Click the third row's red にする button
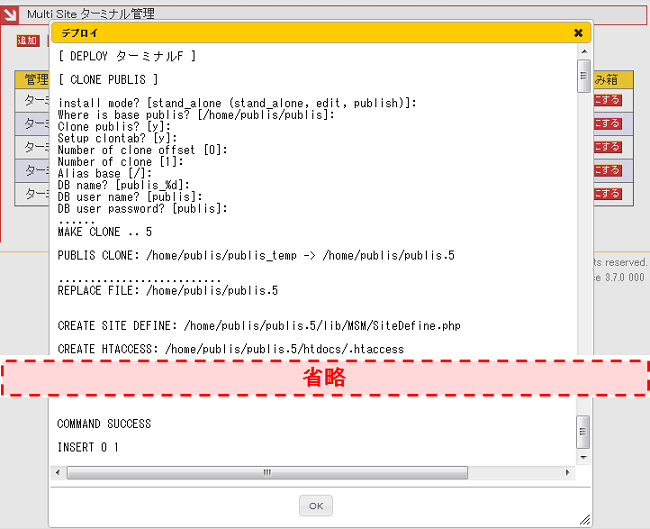The height and width of the screenshot is (529, 650). click(x=607, y=147)
